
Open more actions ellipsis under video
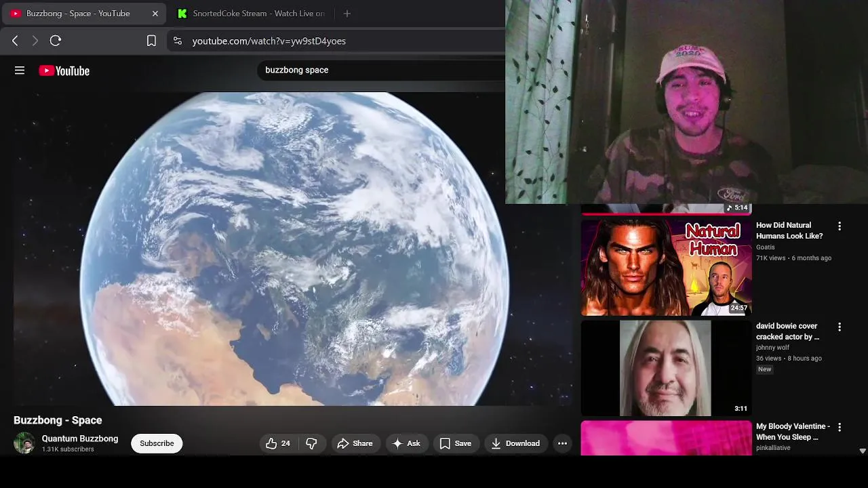coord(562,443)
